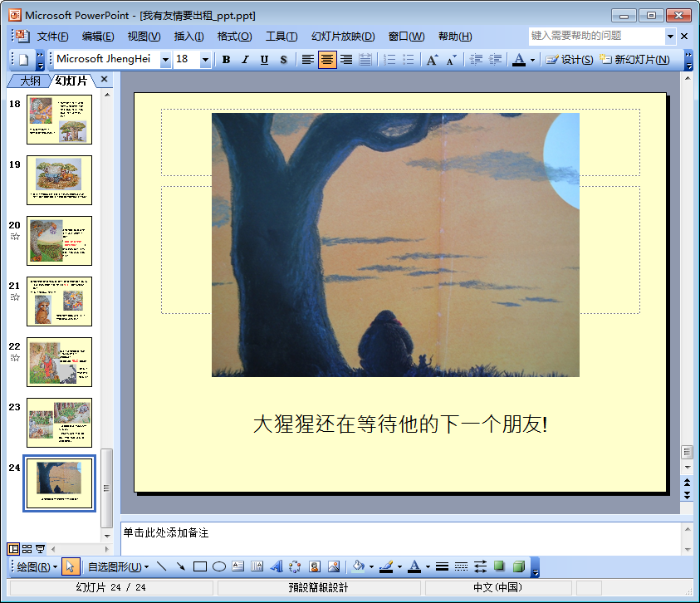Image resolution: width=700 pixels, height=603 pixels.
Task: Insert Clip Art
Action: [315, 566]
